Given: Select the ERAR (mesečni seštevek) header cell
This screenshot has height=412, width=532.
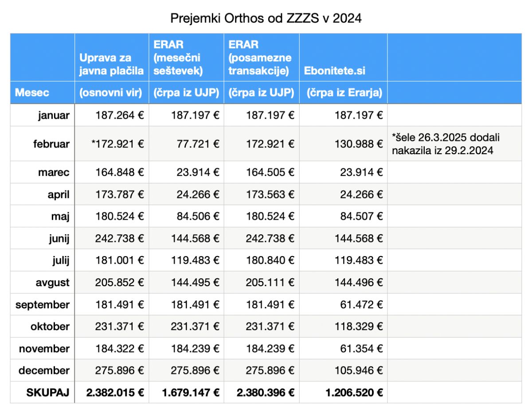Looking at the screenshot, I should pos(186,57).
